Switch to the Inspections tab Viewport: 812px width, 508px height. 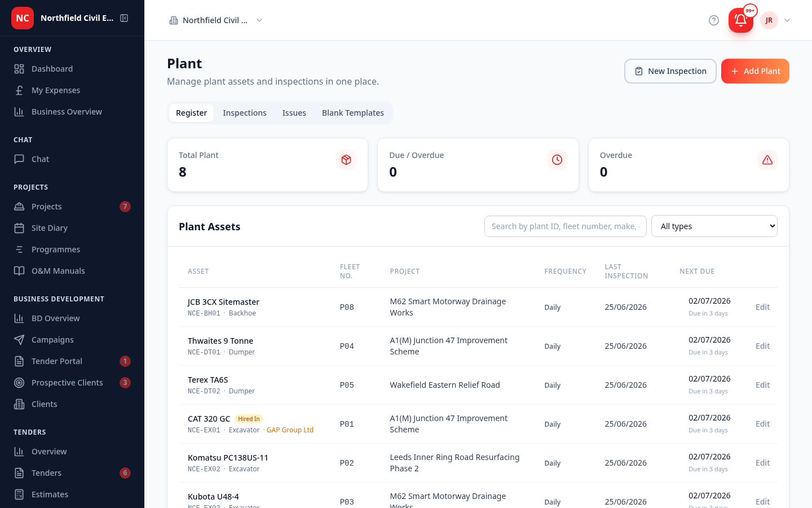(x=245, y=113)
